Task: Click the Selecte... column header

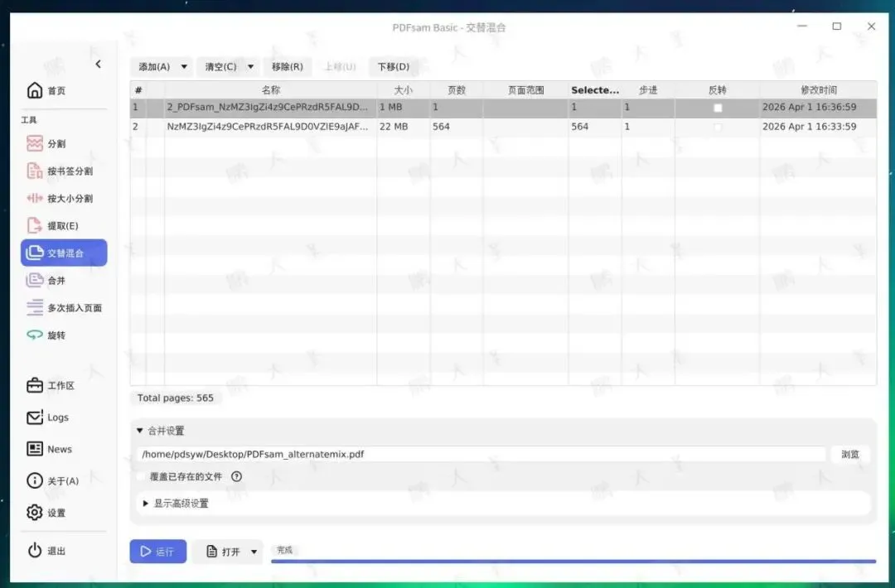Action: coord(595,90)
